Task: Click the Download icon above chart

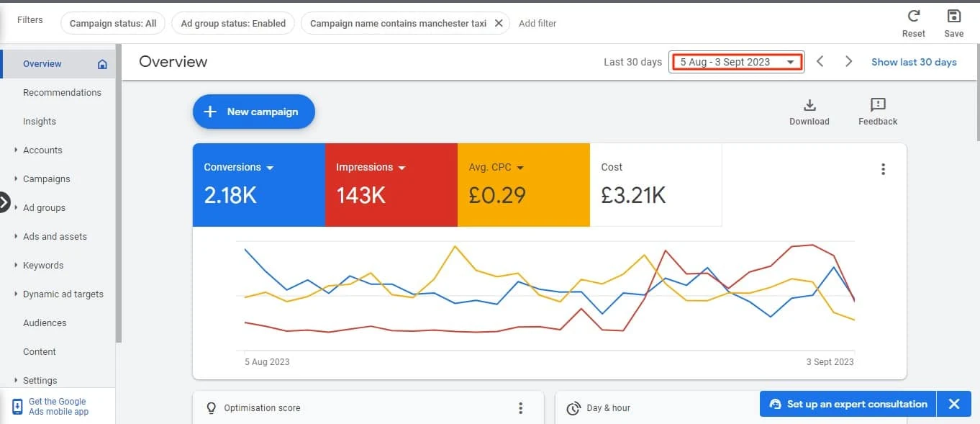Action: (809, 105)
